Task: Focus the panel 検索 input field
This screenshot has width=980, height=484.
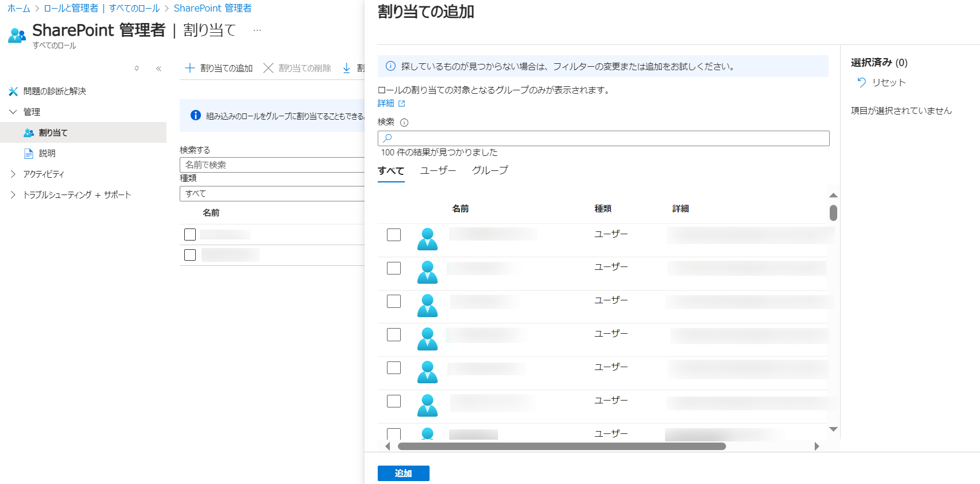Action: pyautogui.click(x=603, y=138)
